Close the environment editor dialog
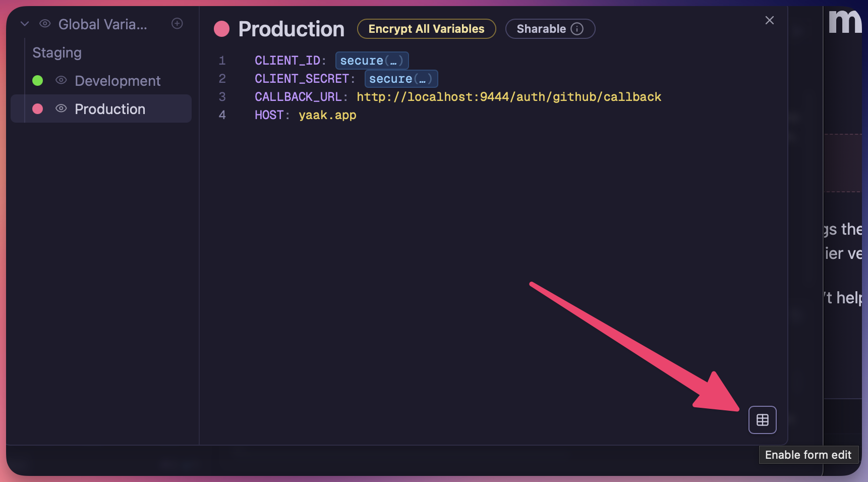The width and height of the screenshot is (868, 482). (769, 20)
